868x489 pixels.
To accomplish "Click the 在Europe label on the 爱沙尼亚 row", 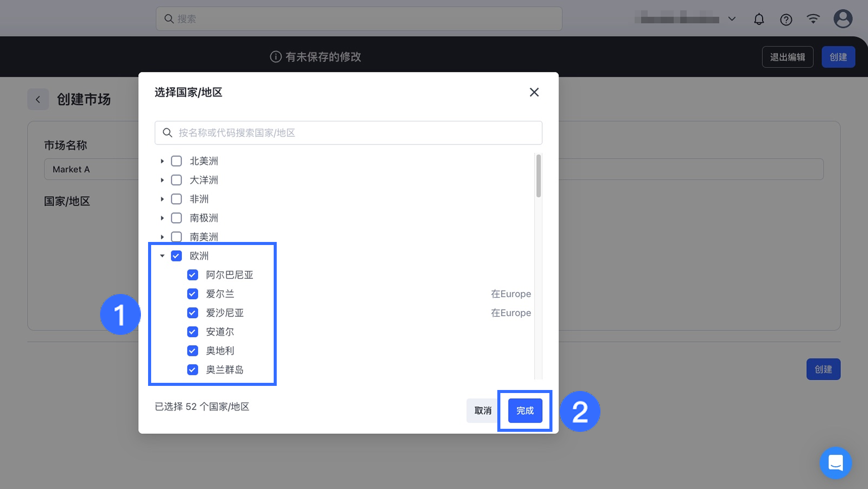I will point(511,313).
